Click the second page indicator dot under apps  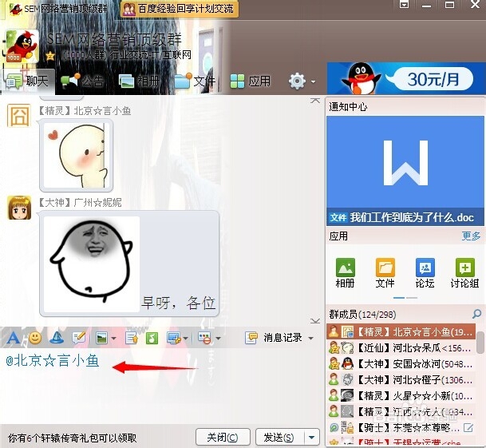coord(412,298)
